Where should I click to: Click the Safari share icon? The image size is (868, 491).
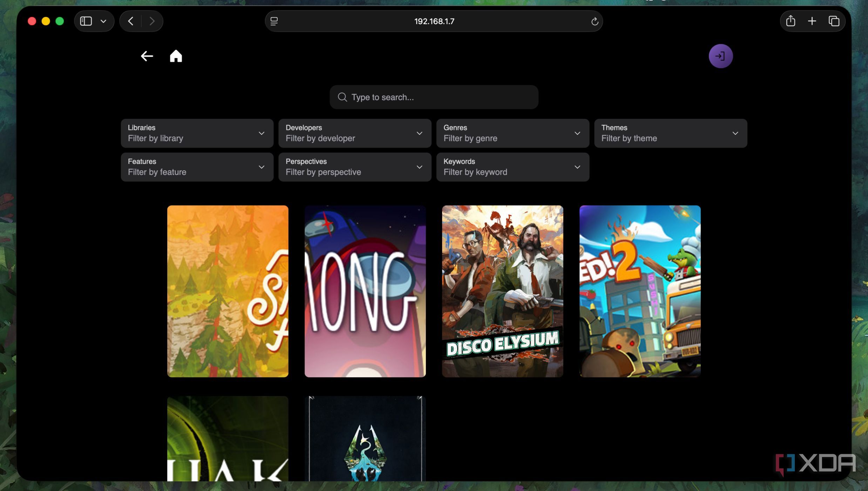791,21
